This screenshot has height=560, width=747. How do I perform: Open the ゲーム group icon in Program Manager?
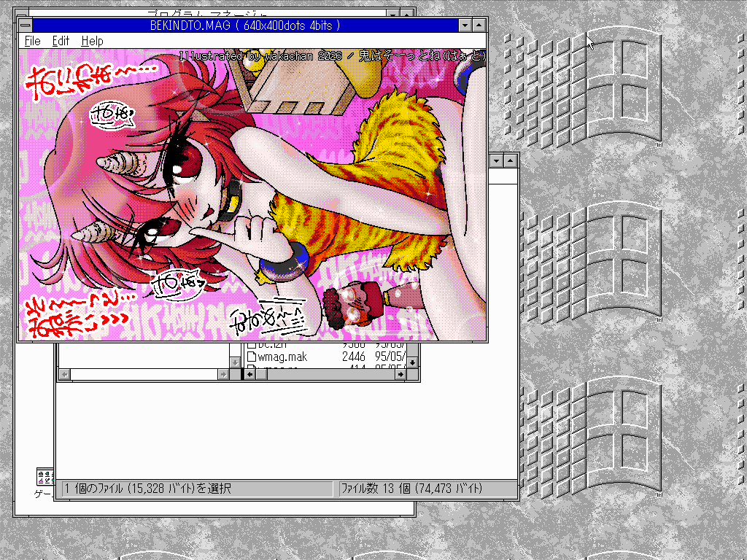click(x=44, y=478)
